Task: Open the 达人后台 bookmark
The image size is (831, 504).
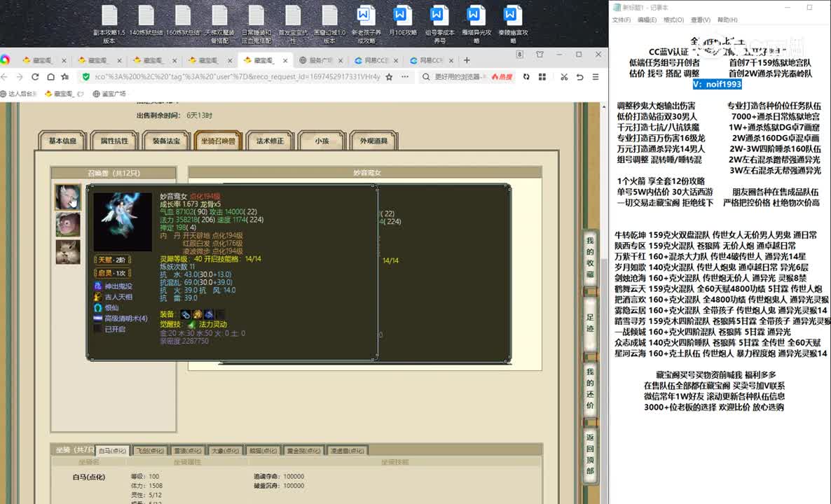Action: pos(19,94)
